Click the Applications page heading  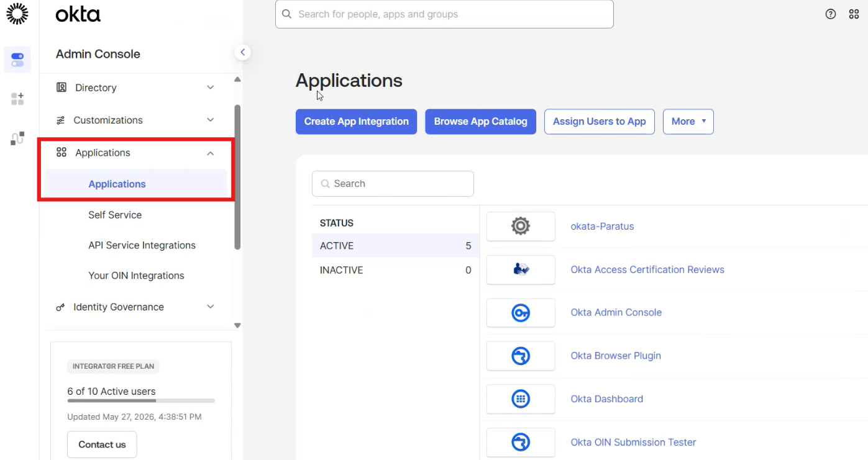tap(349, 81)
